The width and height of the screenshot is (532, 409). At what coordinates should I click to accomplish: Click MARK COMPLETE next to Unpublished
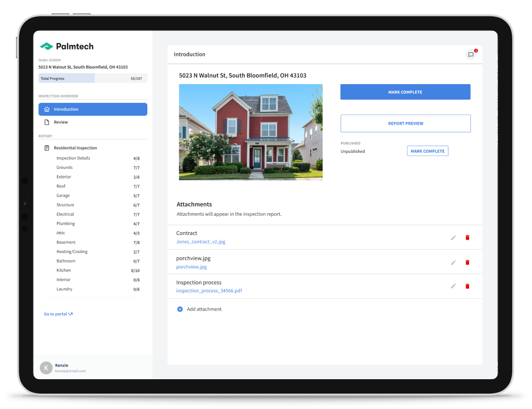427,151
